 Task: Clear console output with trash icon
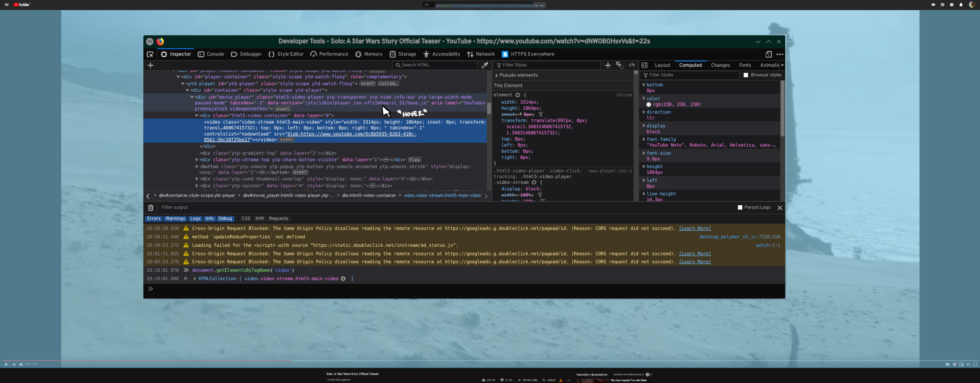[x=151, y=207]
